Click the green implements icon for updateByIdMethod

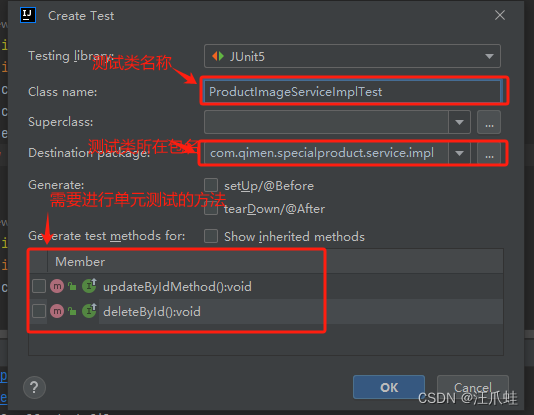90,285
